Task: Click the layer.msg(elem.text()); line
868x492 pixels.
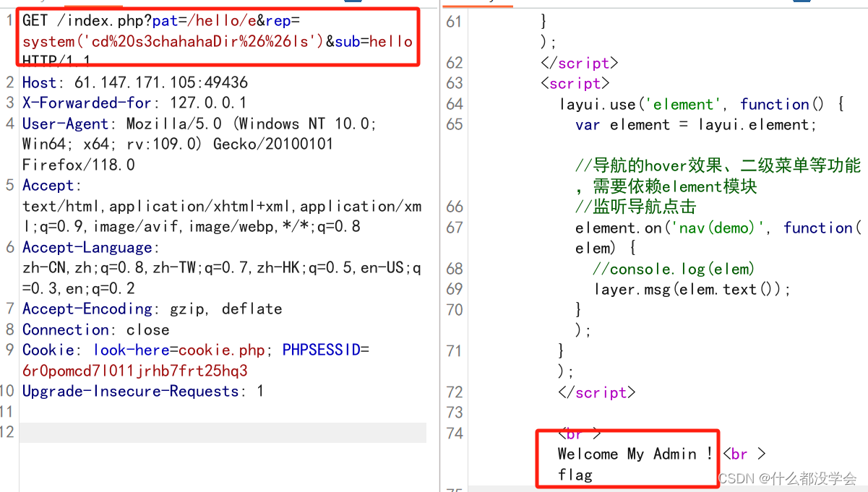Action: (x=692, y=289)
